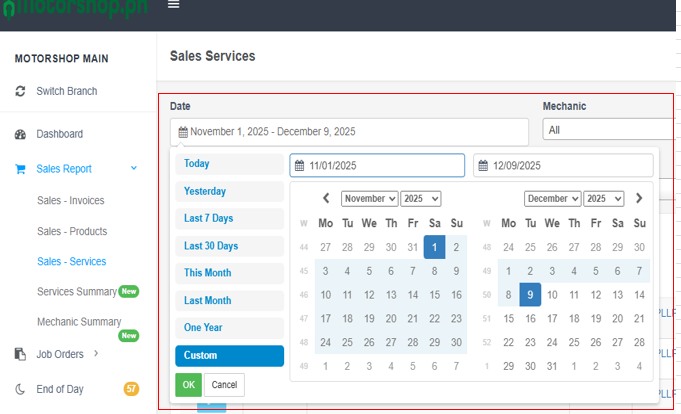Click the Switch Branch refresh icon
Screen dimensions: 681x414
pos(21,91)
